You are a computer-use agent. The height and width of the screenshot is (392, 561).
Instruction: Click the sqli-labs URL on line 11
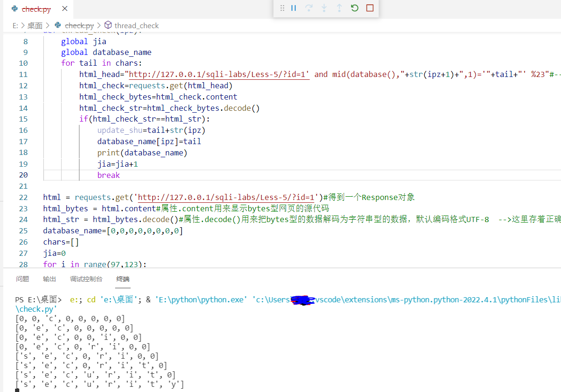(219, 74)
